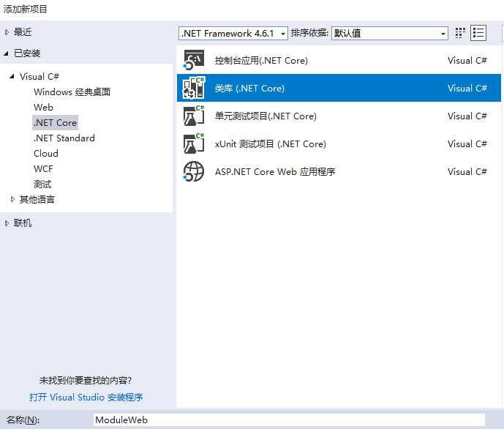This screenshot has height=429, width=504.
Task: Click the 类库 (.NET Core) class library icon
Action: (194, 88)
